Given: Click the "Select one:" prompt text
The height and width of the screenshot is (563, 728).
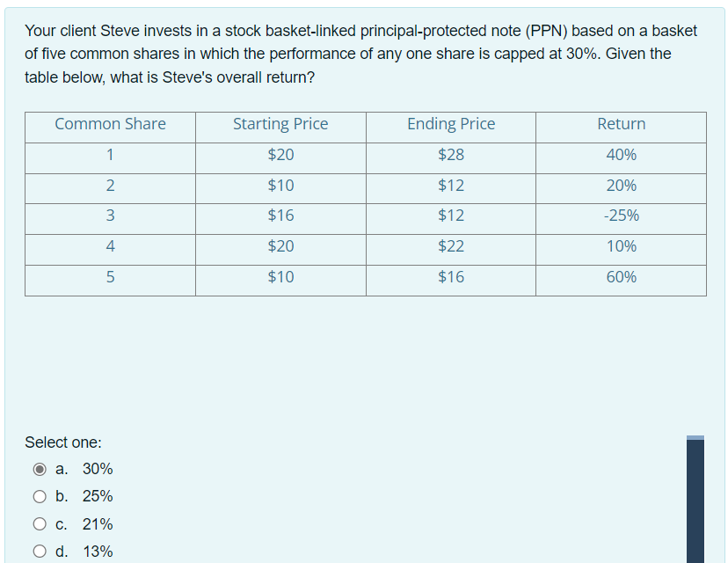Looking at the screenshot, I should tap(63, 442).
